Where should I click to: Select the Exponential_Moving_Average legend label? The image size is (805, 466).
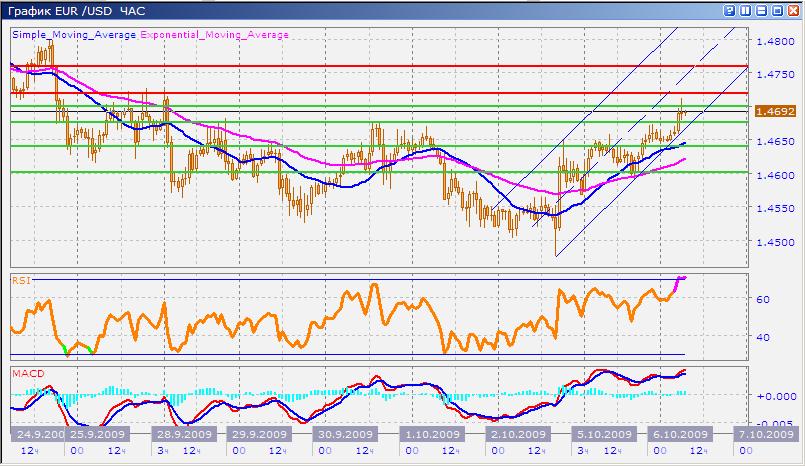(x=214, y=34)
